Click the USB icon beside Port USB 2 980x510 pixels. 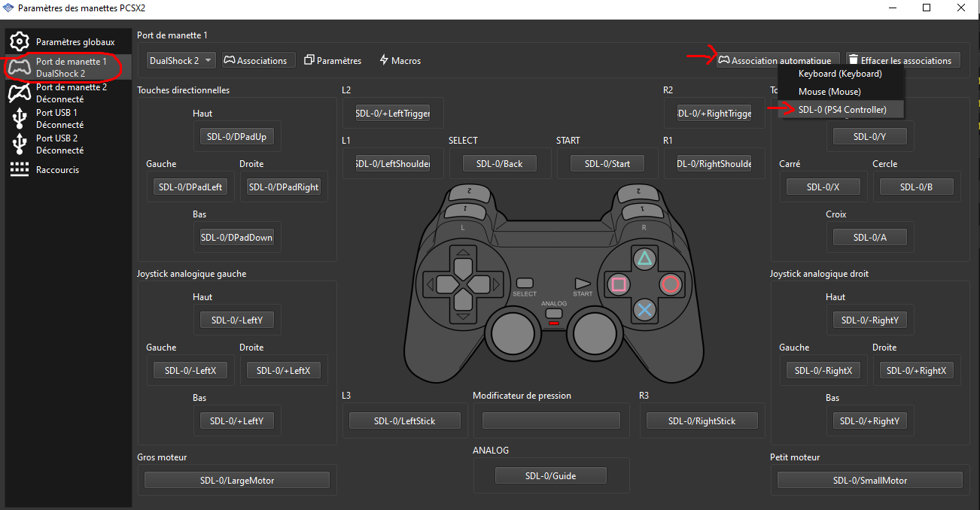20,144
